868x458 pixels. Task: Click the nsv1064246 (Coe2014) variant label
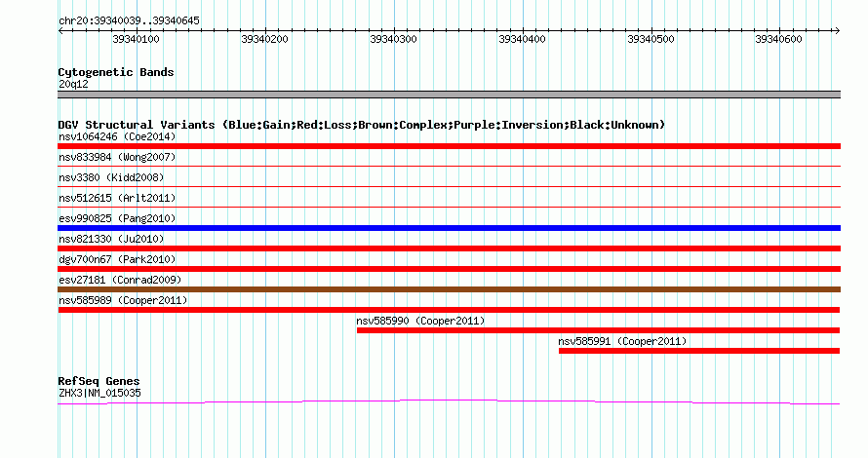(x=117, y=136)
